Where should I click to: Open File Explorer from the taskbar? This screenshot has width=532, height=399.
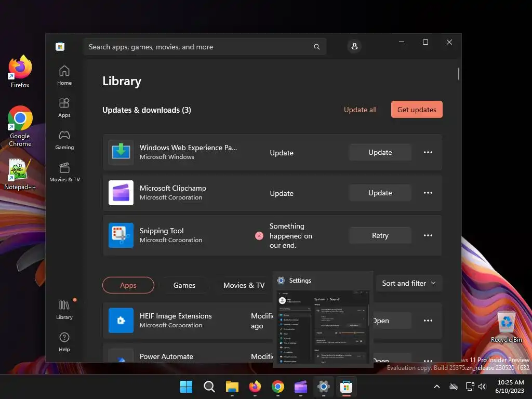232,387
